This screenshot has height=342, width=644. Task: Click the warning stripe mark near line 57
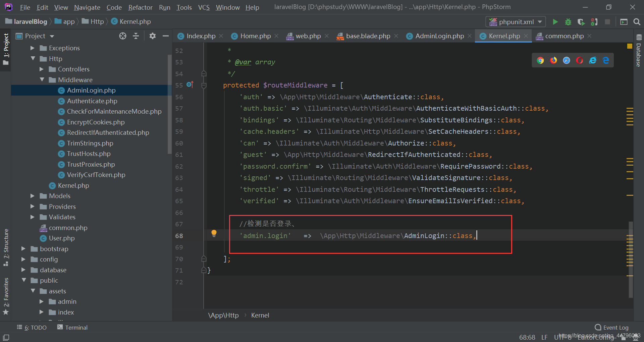coord(630,108)
